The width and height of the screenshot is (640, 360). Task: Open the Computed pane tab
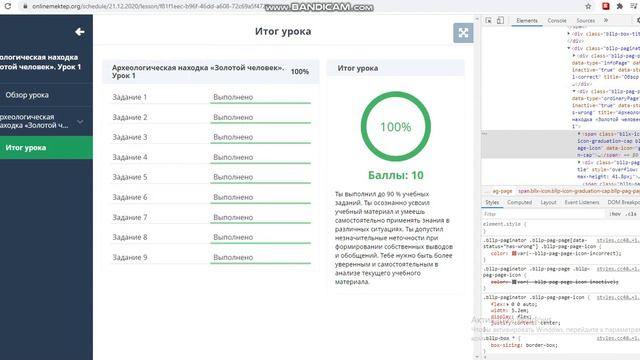tap(519, 202)
